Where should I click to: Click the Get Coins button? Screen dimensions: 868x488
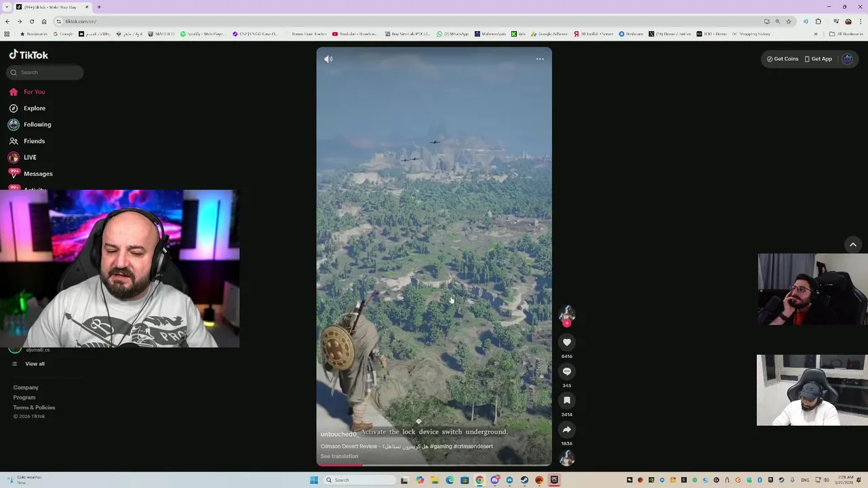[x=783, y=59]
